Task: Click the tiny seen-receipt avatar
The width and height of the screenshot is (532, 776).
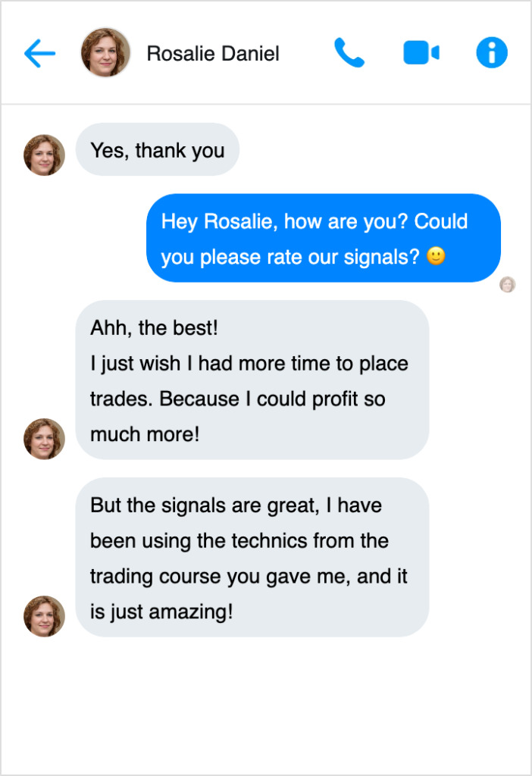Action: [x=507, y=285]
